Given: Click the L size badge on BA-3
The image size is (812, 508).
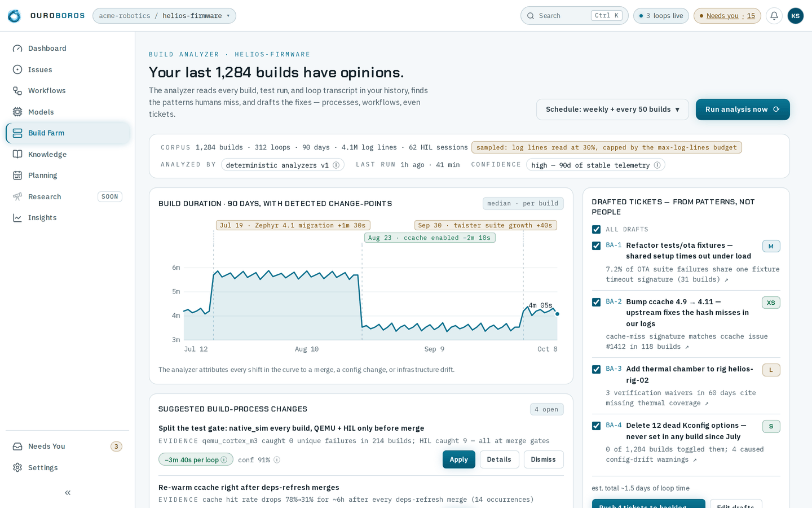Looking at the screenshot, I should (771, 370).
